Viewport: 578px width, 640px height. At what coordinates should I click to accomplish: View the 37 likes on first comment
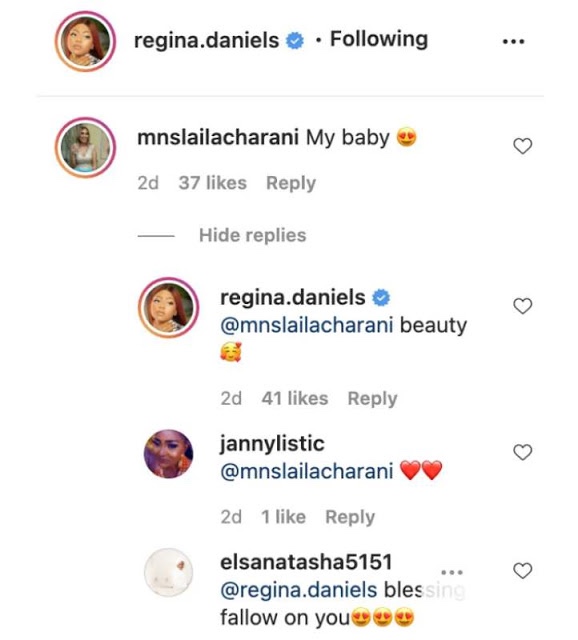pyautogui.click(x=213, y=182)
